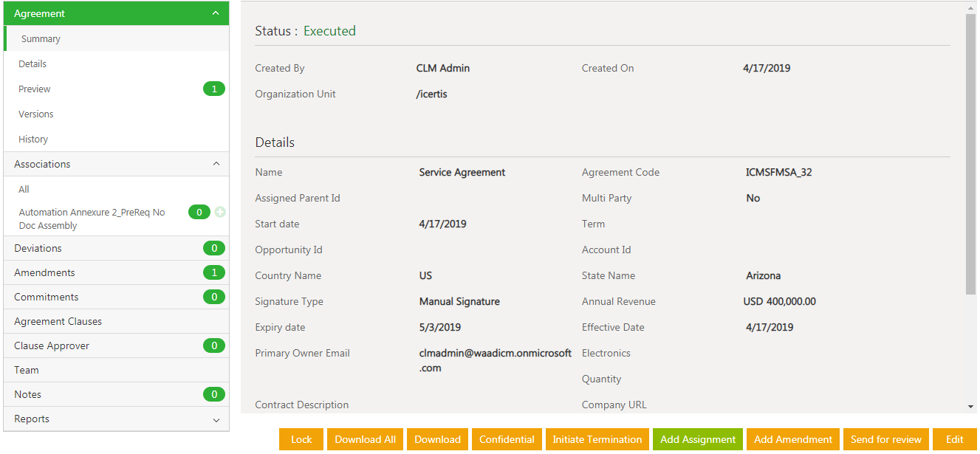
Task: Click the Notes count badge
Action: click(214, 395)
